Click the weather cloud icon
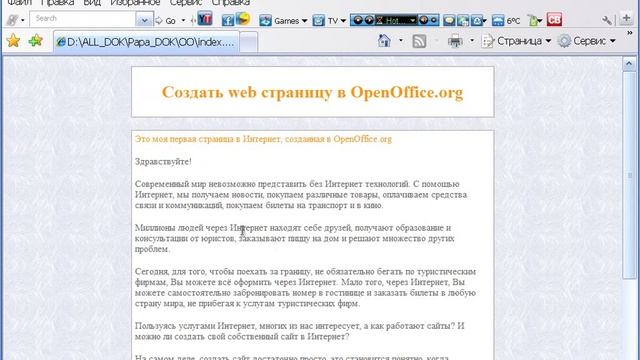 pyautogui.click(x=498, y=20)
